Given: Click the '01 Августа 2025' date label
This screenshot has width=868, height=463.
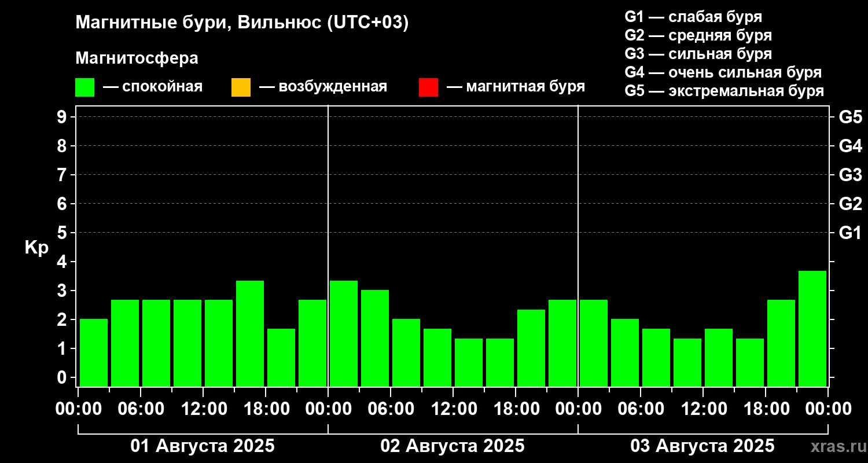Looking at the screenshot, I should point(203,446).
